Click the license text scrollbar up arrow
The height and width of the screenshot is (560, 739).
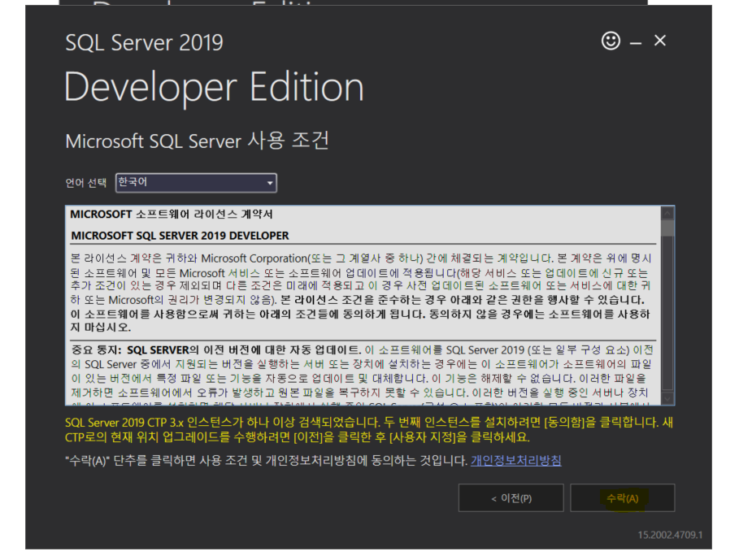tap(667, 214)
